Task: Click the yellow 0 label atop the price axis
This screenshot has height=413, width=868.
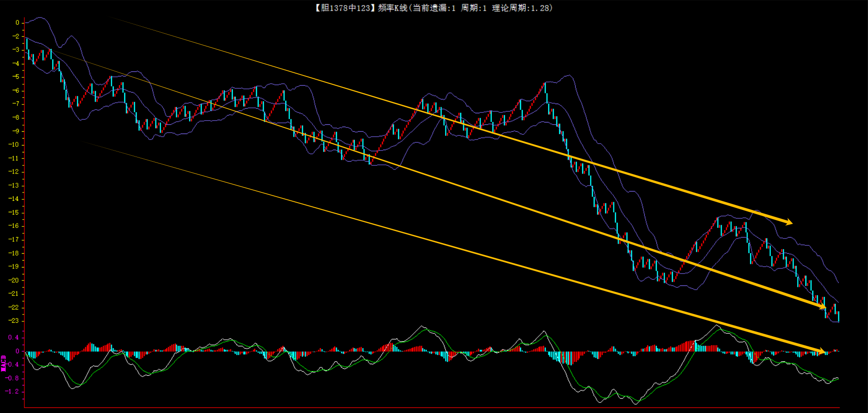Action: click(x=17, y=23)
